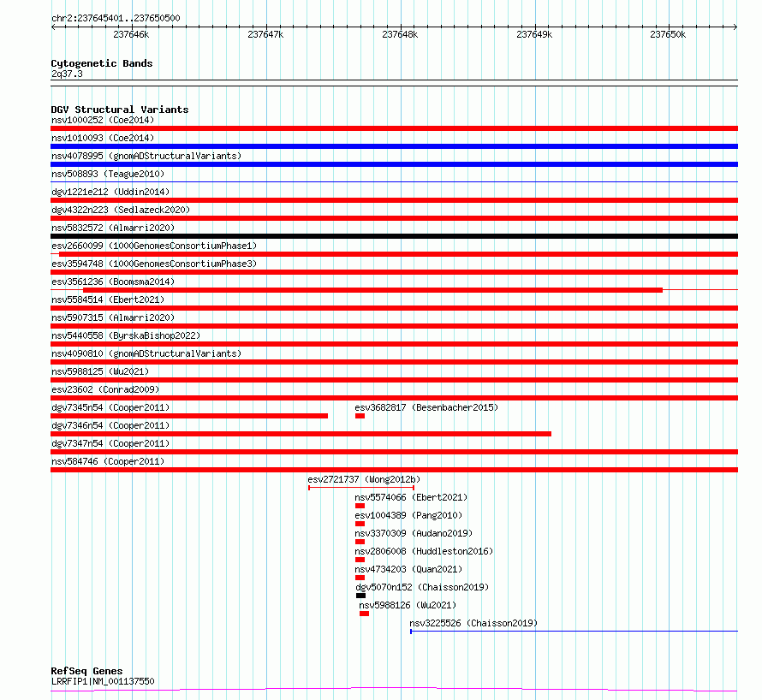Select dgv4322n223 (Sedlazeck2020) label
This screenshot has width=762, height=700.
[x=121, y=210]
